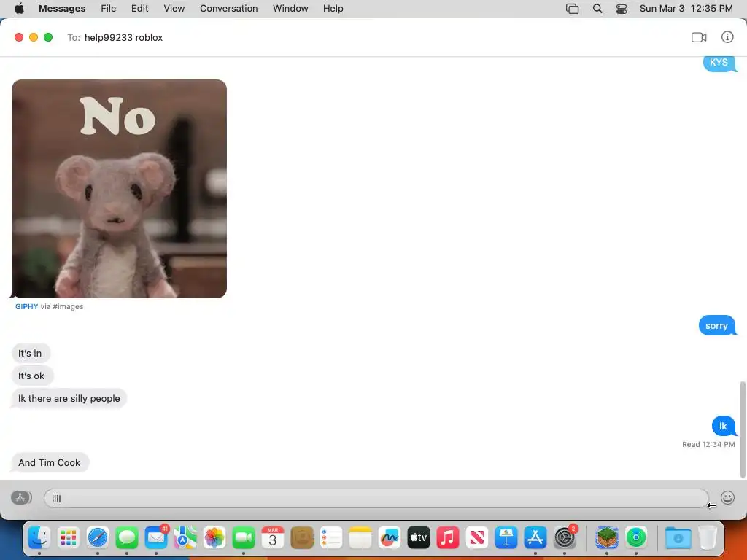Open conversation details info button
Image resolution: width=747 pixels, height=560 pixels.
727,37
